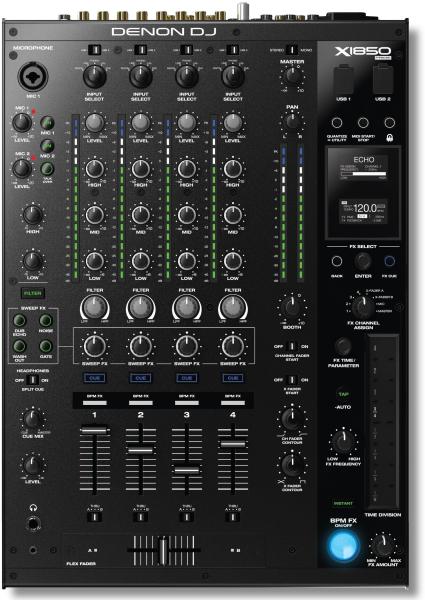Click the channel 1 BPM FX assign button
Viewport: 425px width, 600px height.
94,403
